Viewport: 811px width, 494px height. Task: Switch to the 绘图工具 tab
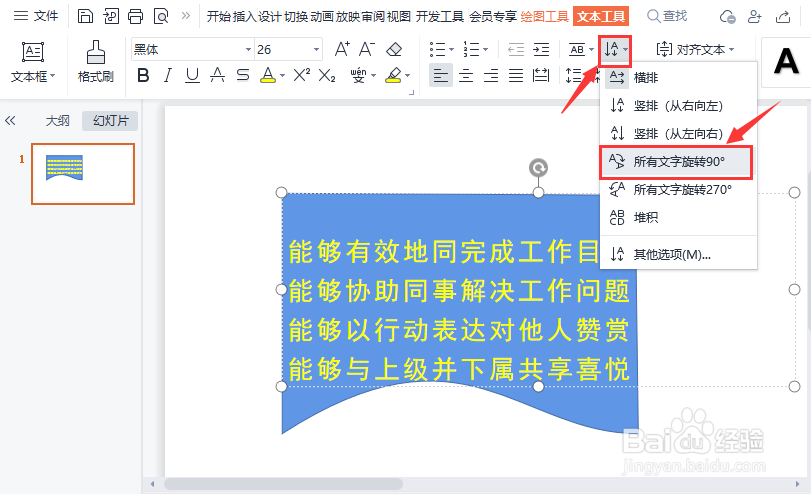[545, 17]
